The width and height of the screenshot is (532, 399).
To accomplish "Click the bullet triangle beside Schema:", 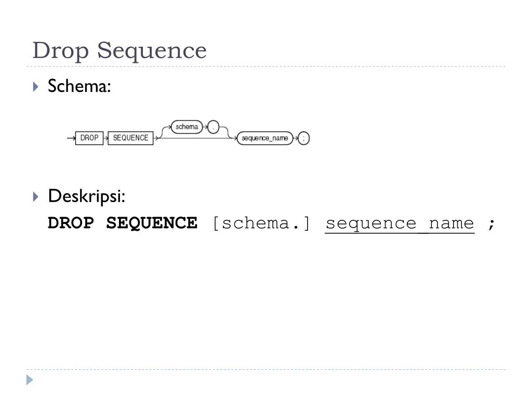I will click(x=36, y=87).
